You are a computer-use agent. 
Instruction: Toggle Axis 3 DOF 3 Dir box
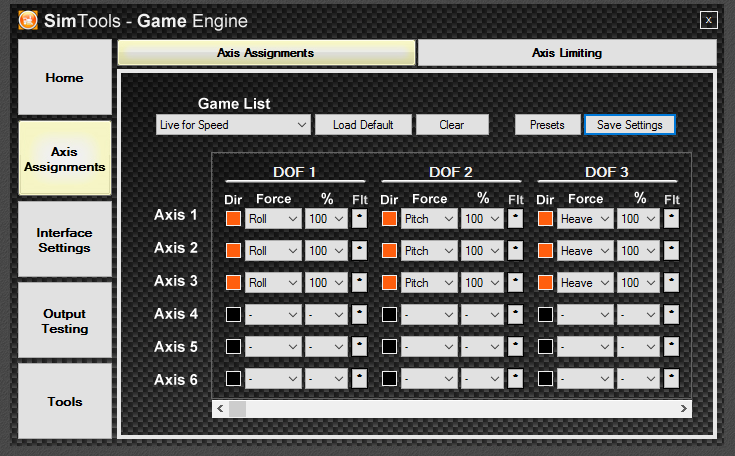coord(545,283)
